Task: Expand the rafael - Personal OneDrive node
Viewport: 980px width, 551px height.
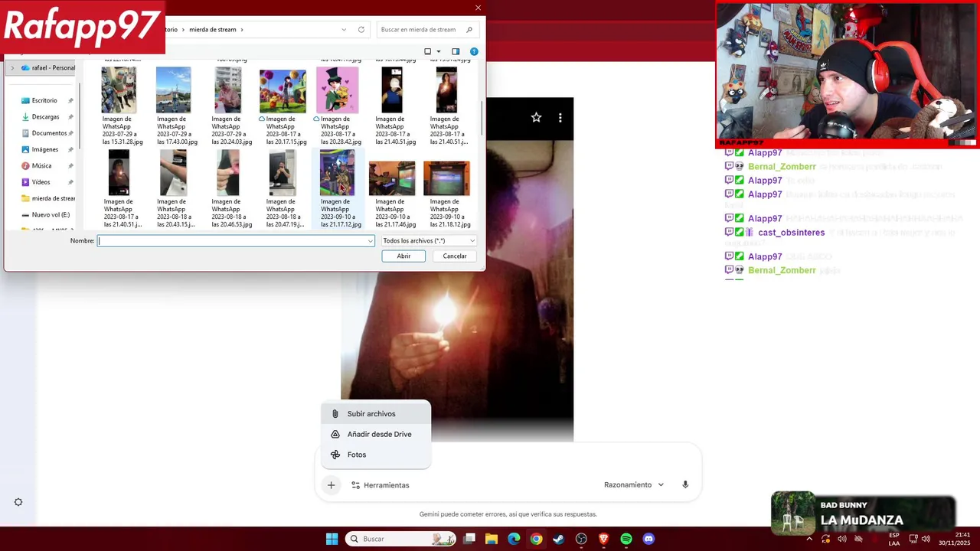Action: point(12,67)
